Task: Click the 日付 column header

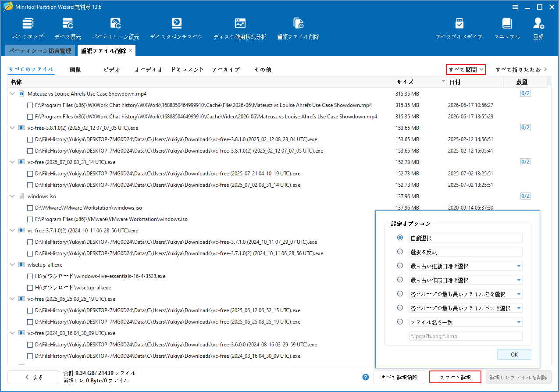Action: coord(475,82)
